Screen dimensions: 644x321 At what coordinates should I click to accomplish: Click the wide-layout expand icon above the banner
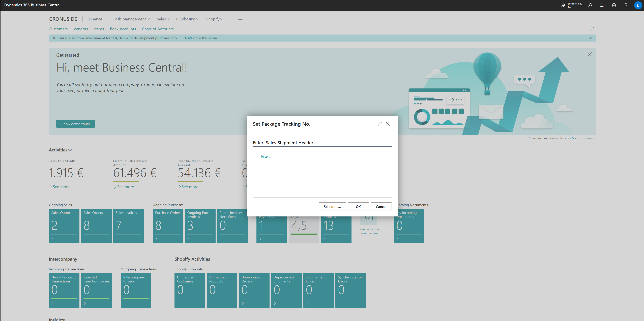pyautogui.click(x=592, y=28)
